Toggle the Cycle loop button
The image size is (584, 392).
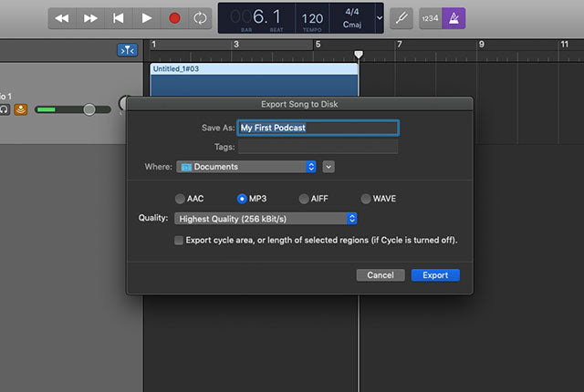pyautogui.click(x=199, y=18)
